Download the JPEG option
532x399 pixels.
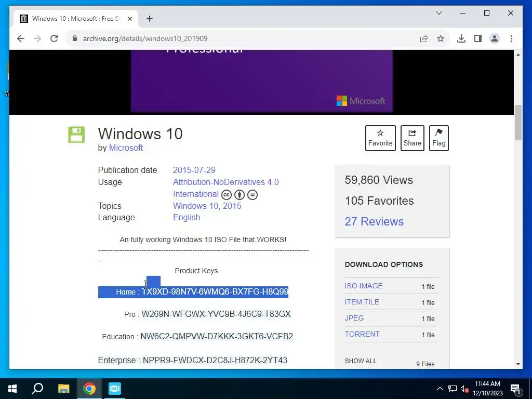[354, 318]
